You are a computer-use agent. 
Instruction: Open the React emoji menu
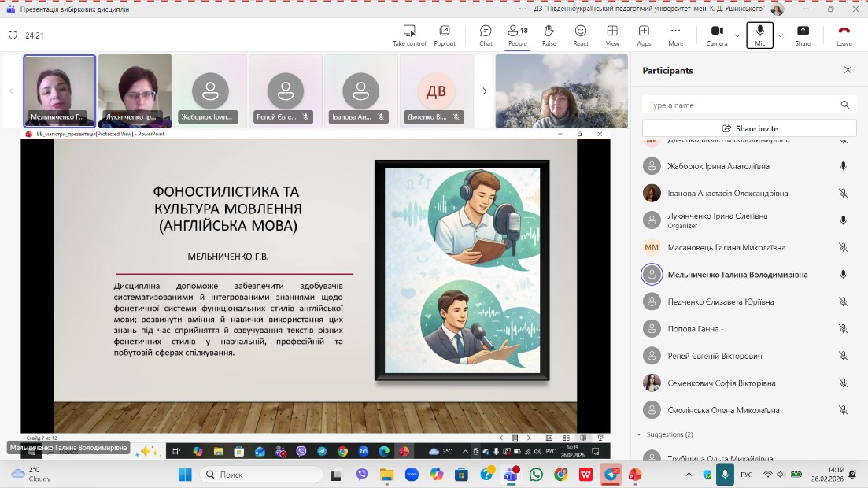click(581, 35)
